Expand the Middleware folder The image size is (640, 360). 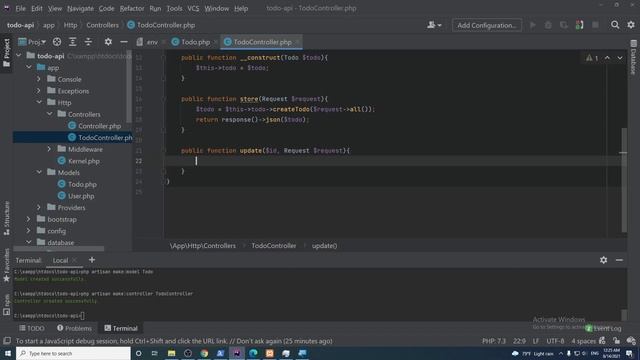tap(49, 149)
